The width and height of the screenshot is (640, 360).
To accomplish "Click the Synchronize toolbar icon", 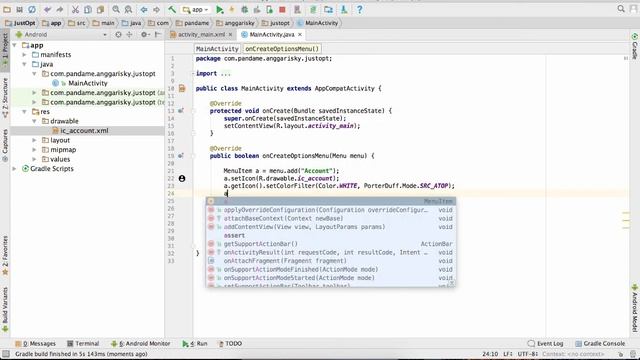I will 32,9.
